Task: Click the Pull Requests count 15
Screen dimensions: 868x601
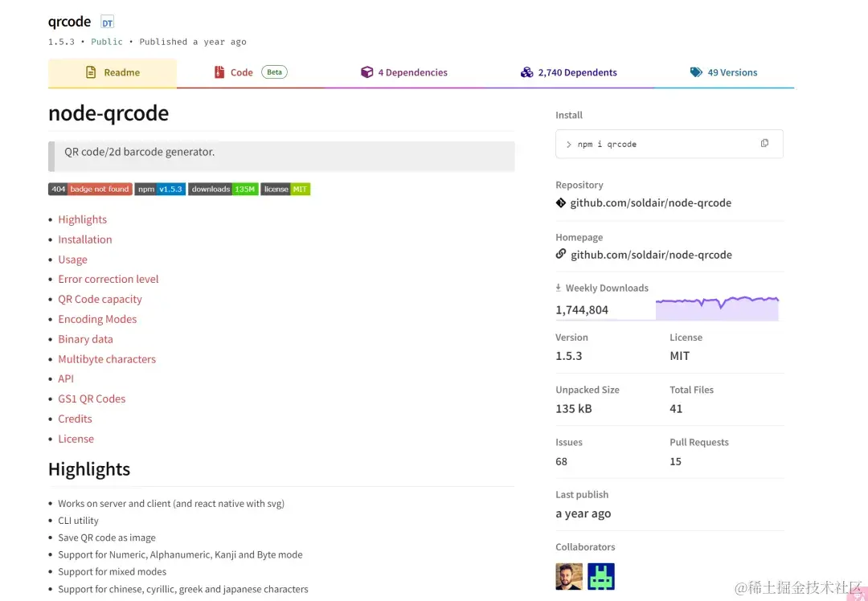Action: tap(675, 461)
